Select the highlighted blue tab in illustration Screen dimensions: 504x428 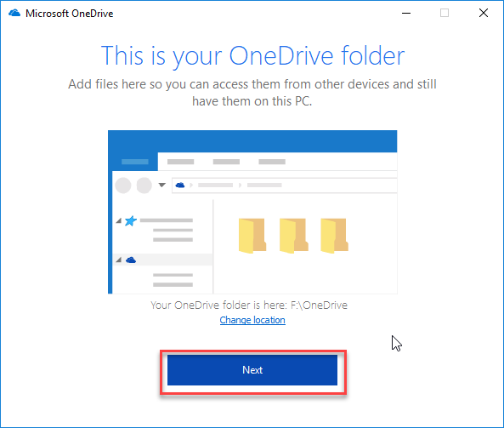(x=134, y=162)
